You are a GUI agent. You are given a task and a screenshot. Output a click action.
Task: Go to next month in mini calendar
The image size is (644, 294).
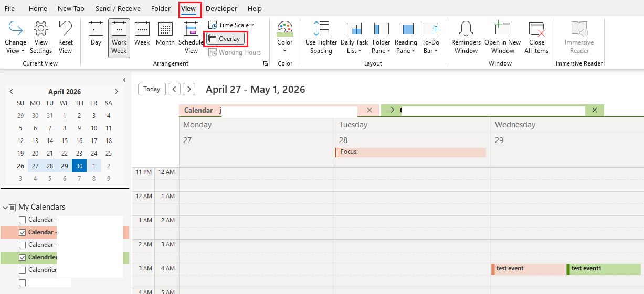click(117, 92)
